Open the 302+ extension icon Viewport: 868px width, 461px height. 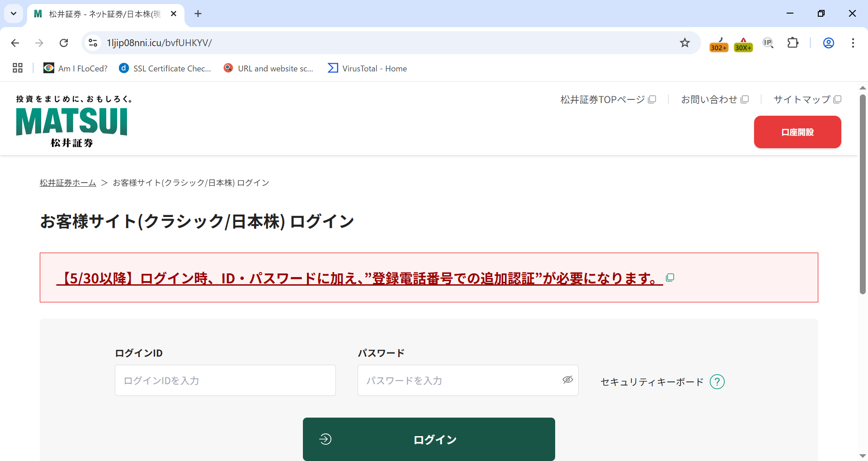click(x=719, y=44)
